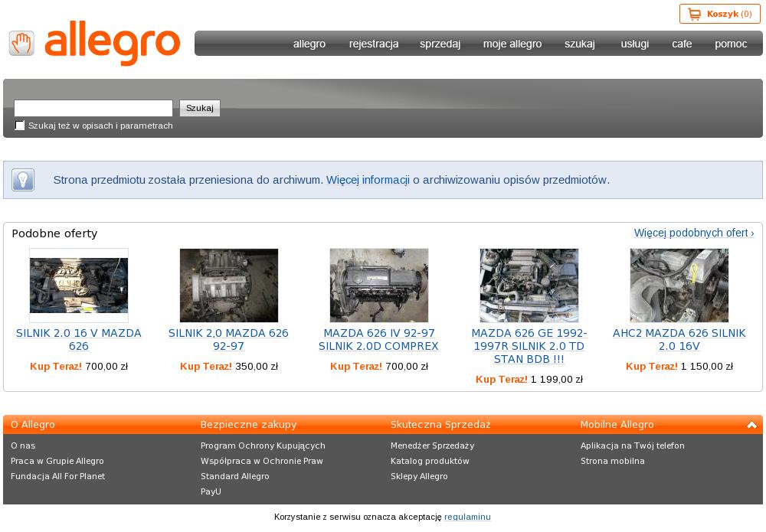Open the PayU footer link
766x532 pixels.
pyautogui.click(x=211, y=491)
